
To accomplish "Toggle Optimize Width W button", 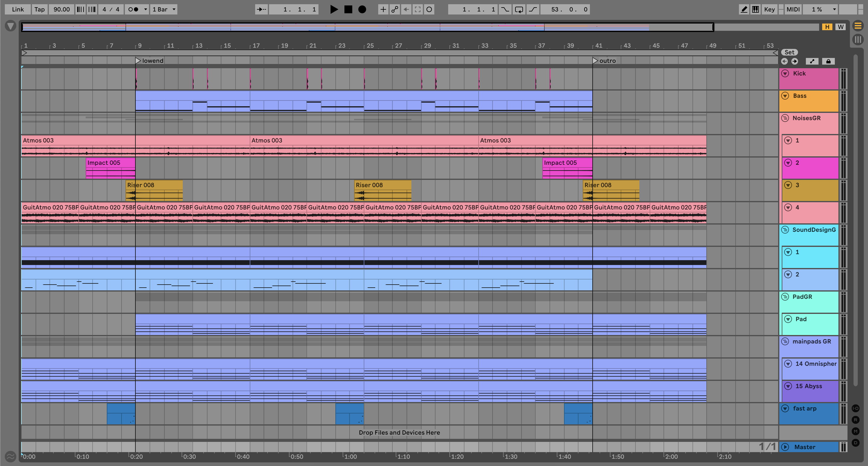I will [841, 27].
